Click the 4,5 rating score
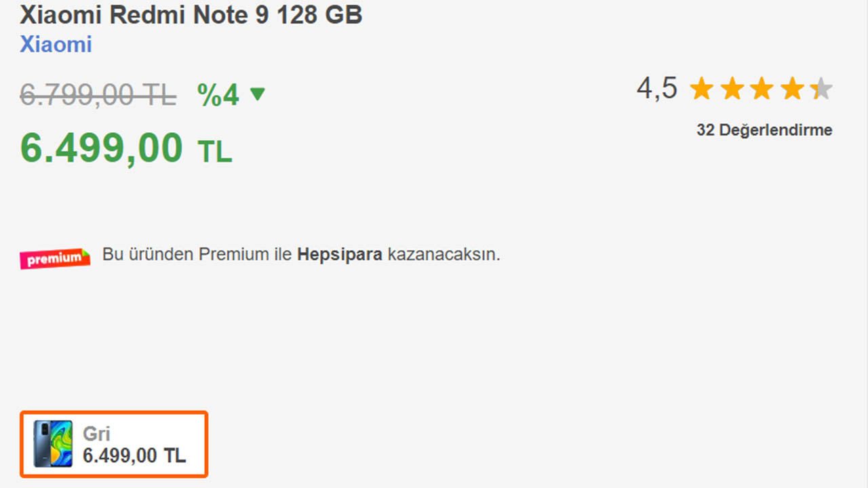 tap(656, 88)
